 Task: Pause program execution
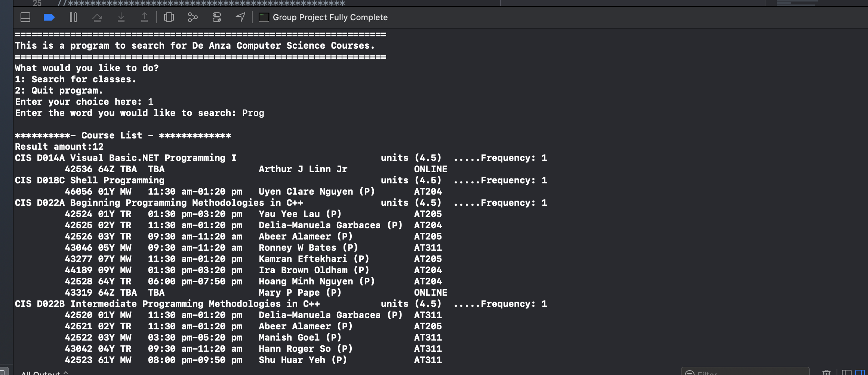(73, 17)
